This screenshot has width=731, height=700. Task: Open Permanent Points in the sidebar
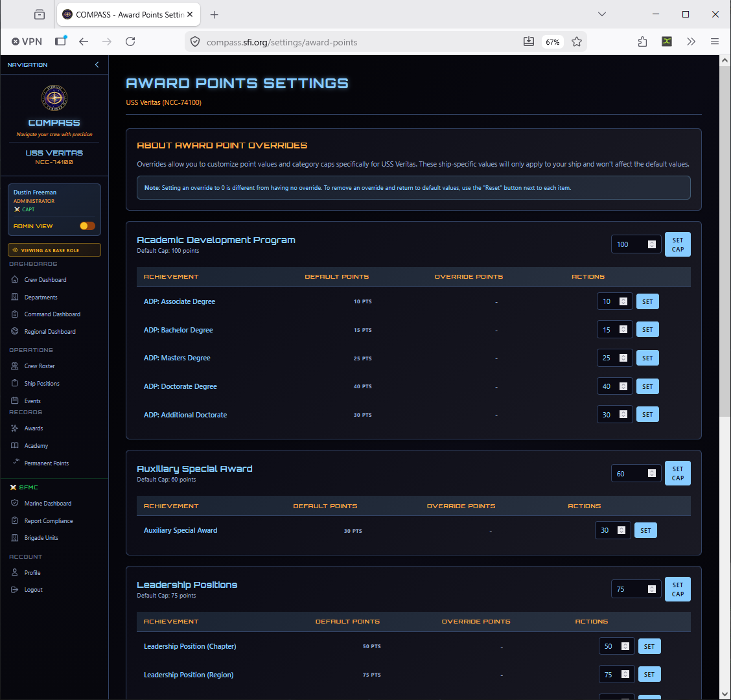(x=47, y=463)
